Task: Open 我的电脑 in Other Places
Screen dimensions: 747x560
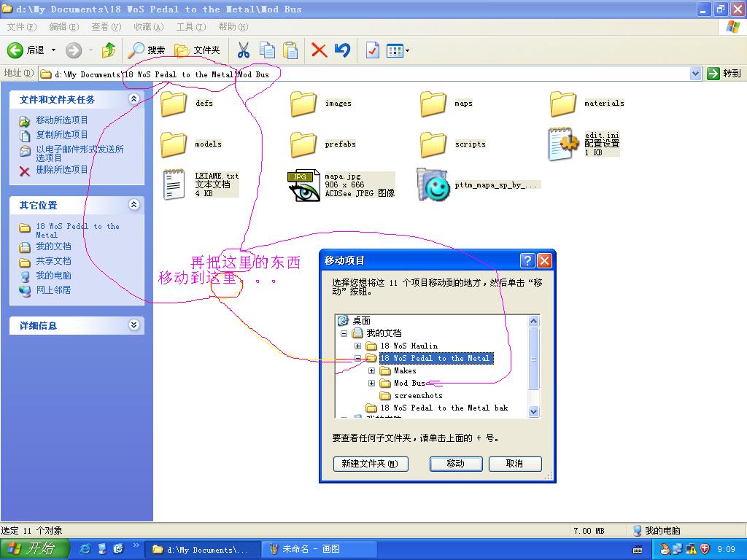Action: [53, 275]
